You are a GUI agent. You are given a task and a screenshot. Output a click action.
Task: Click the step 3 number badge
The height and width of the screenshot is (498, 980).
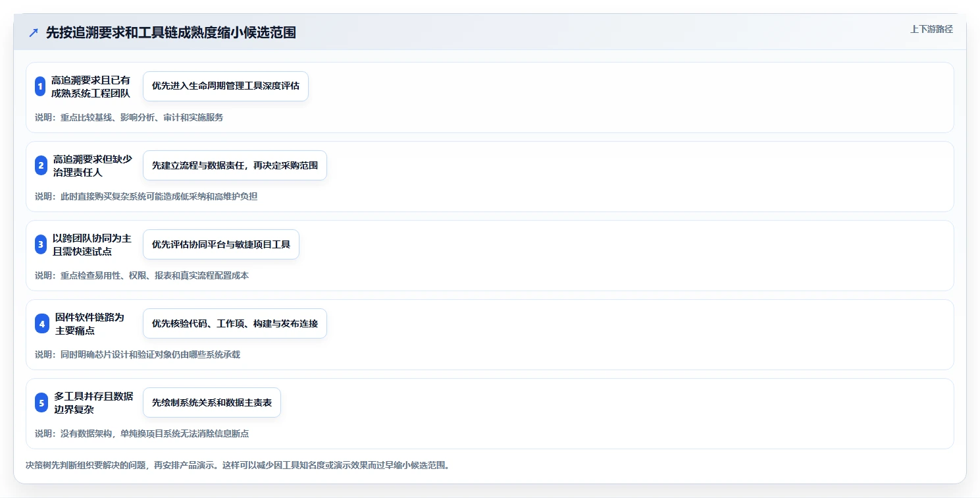[41, 244]
